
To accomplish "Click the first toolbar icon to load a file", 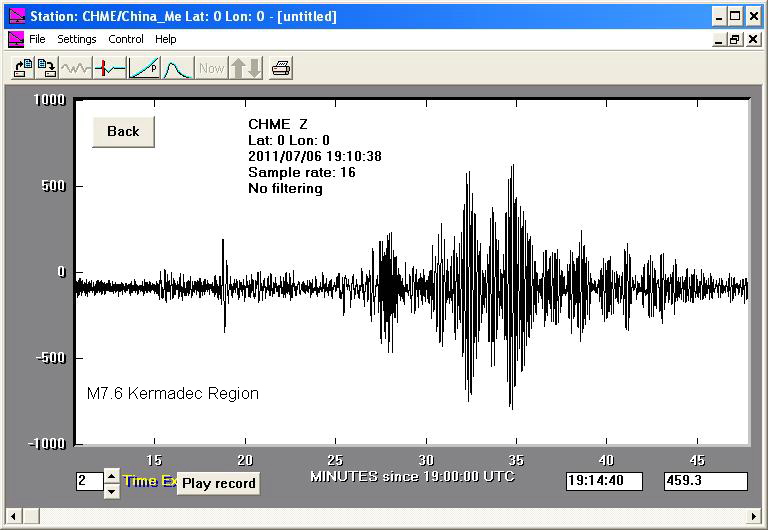I will coord(22,68).
